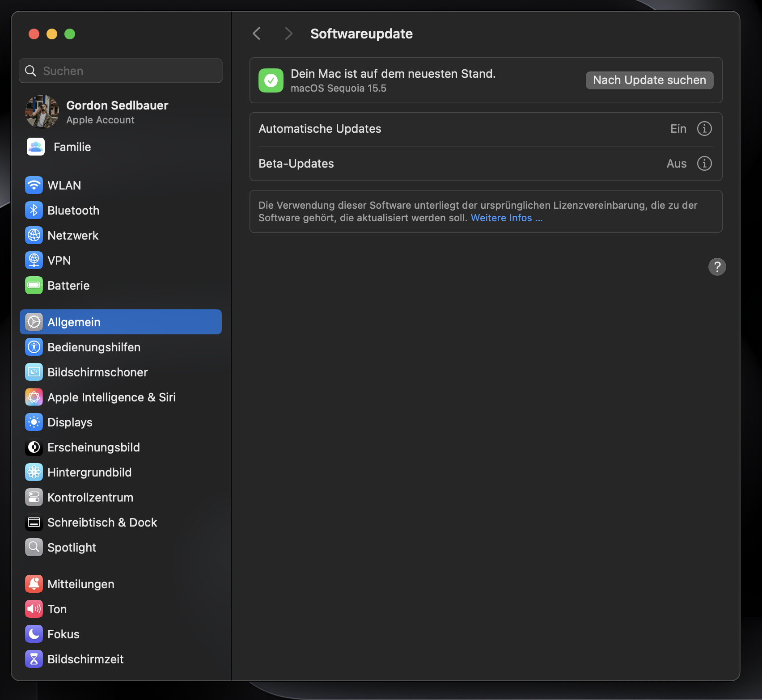Open Hintergrundbild settings
Viewport: 762px width, 700px height.
coord(89,472)
